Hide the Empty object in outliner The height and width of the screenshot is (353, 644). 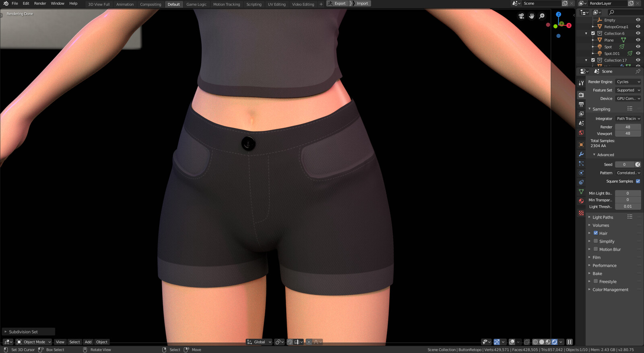[x=638, y=20]
